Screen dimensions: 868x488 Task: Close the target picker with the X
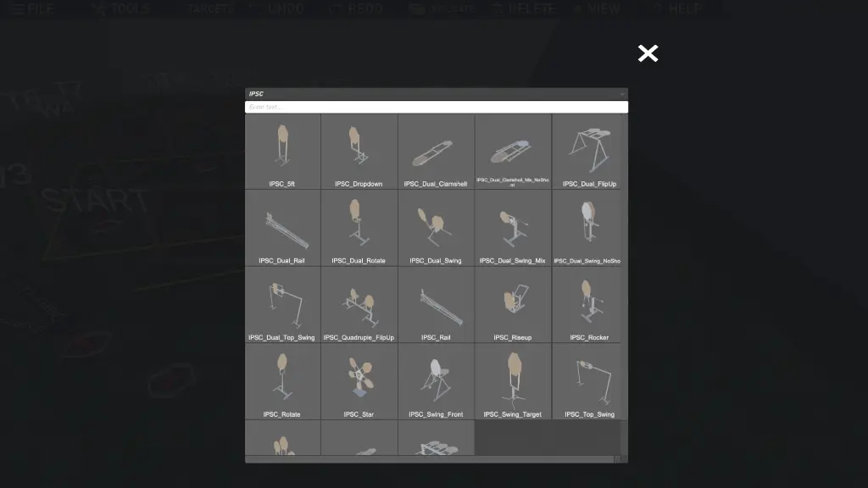pos(648,53)
